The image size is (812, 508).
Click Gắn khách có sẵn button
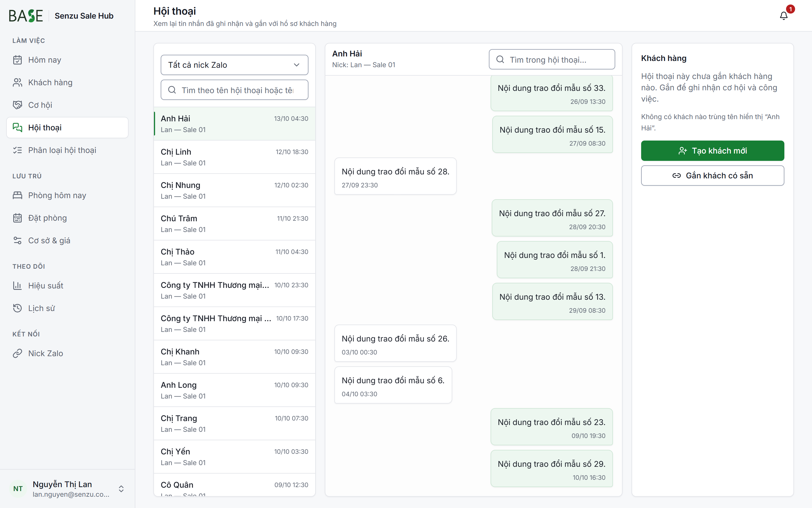712,175
